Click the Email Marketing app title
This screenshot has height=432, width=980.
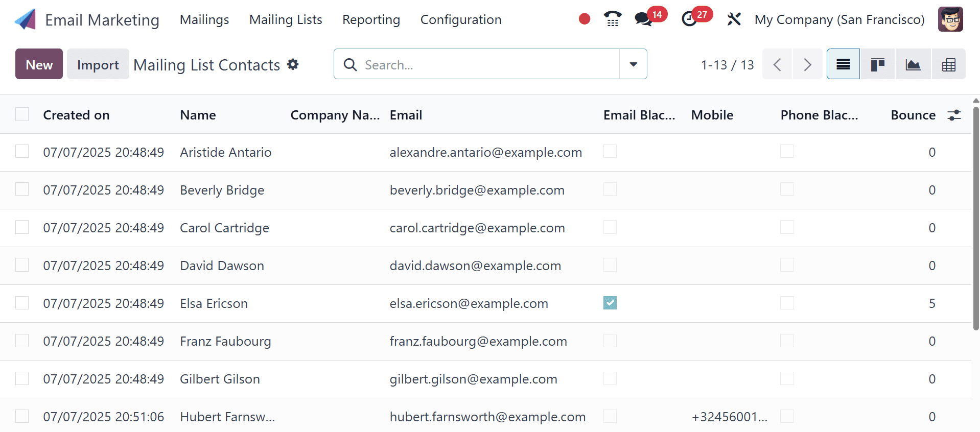102,20
